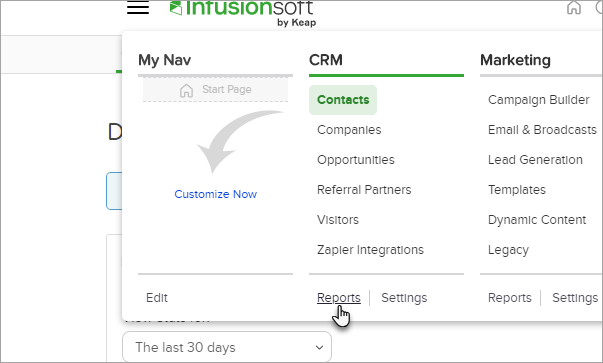The image size is (603, 363).
Task: Click the Marketing column heading
Action: [515, 60]
